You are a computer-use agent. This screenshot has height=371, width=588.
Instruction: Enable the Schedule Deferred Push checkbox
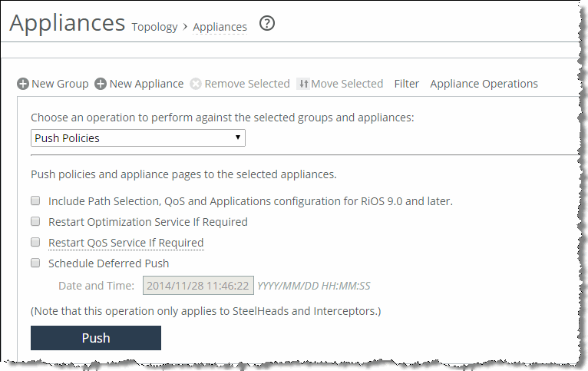(x=35, y=263)
